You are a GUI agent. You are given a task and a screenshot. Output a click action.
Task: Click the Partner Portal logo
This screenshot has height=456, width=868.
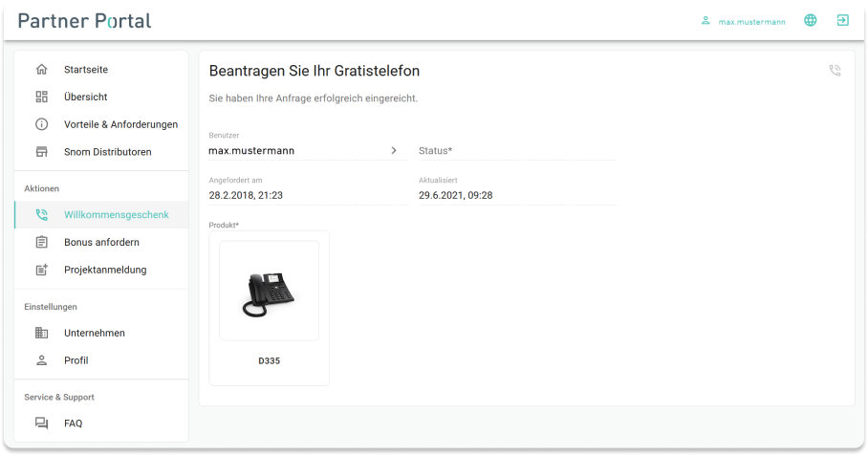[x=84, y=20]
